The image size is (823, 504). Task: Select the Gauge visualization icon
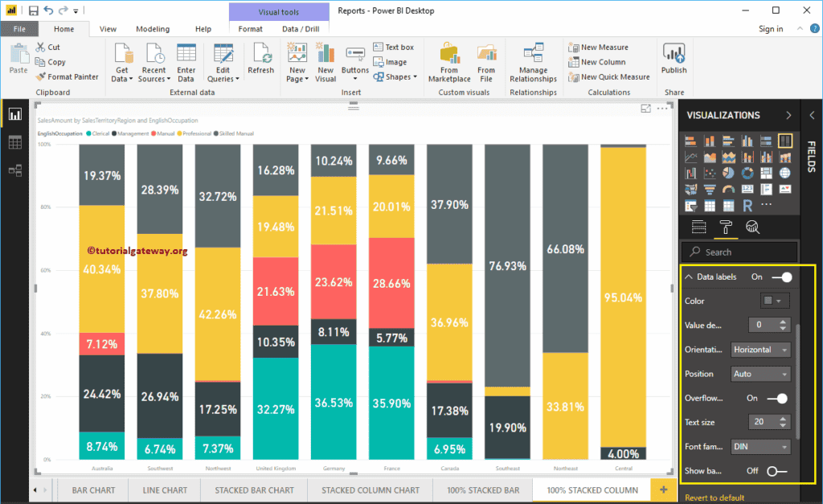(728, 188)
